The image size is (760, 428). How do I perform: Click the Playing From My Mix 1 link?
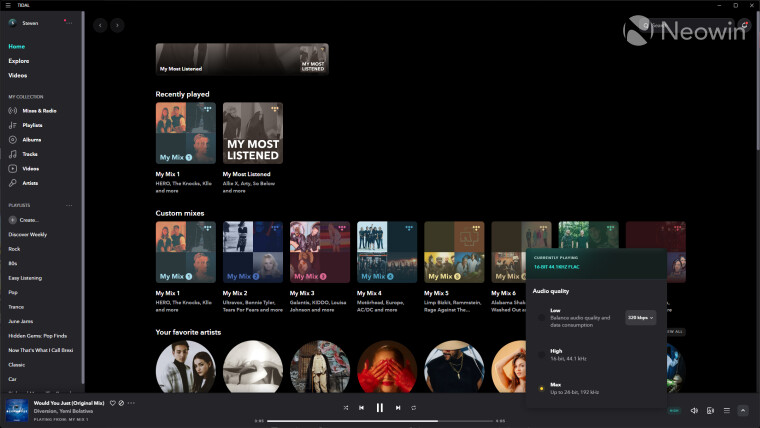click(x=61, y=419)
